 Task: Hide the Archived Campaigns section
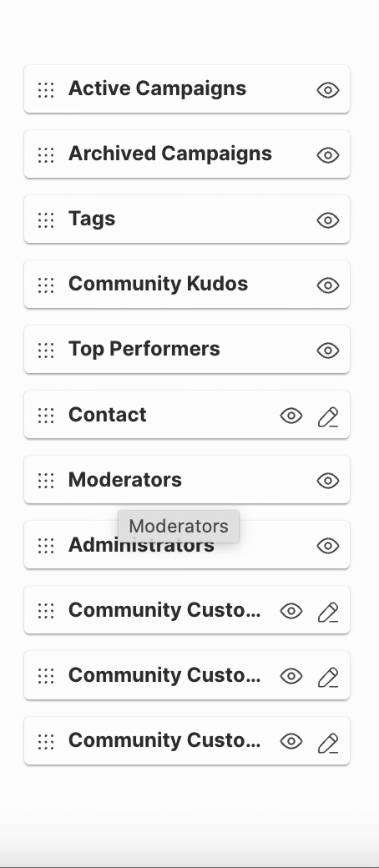click(x=327, y=155)
